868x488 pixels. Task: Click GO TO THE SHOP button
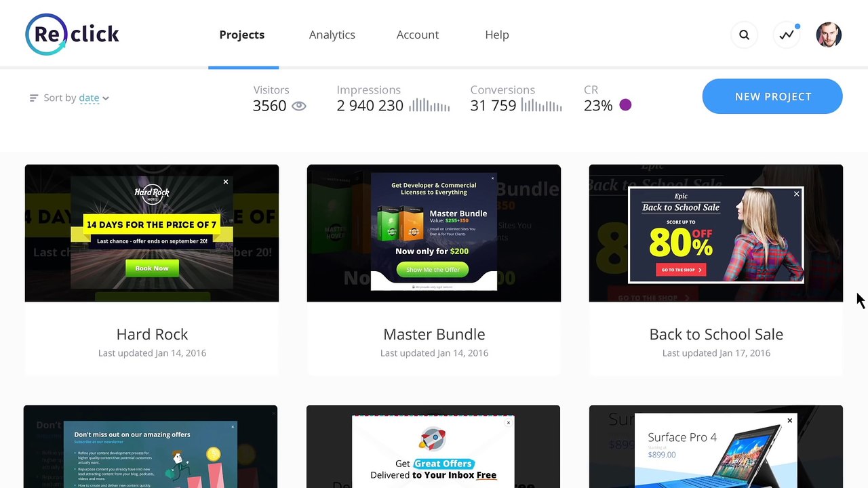click(681, 270)
